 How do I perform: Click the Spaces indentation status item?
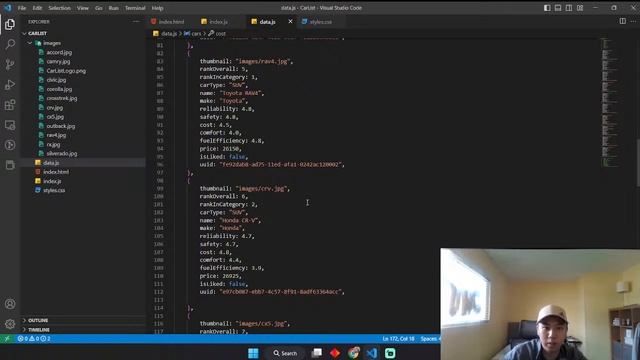tap(430, 339)
